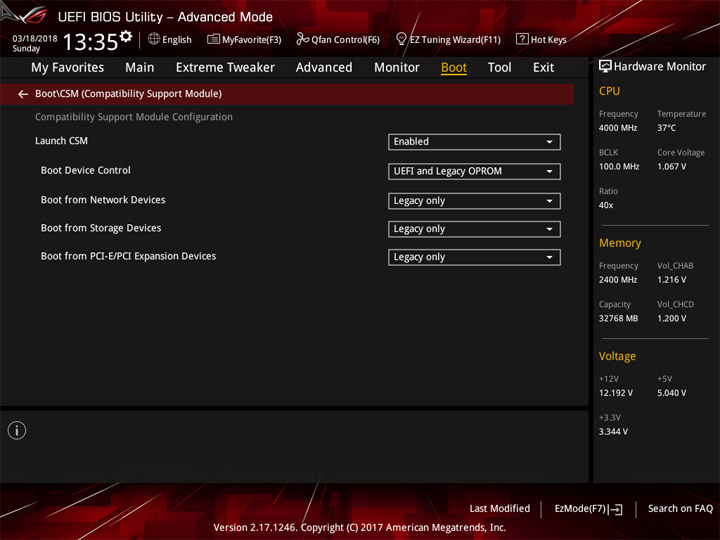This screenshot has width=720, height=540.
Task: Click the arrow on UEFI and Legacy OPROM
Action: 549,171
